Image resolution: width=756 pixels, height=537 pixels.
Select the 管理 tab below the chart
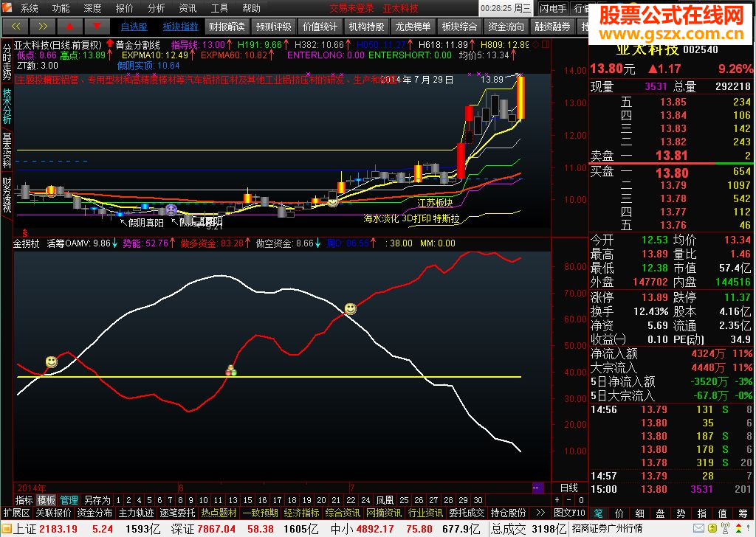[x=69, y=500]
